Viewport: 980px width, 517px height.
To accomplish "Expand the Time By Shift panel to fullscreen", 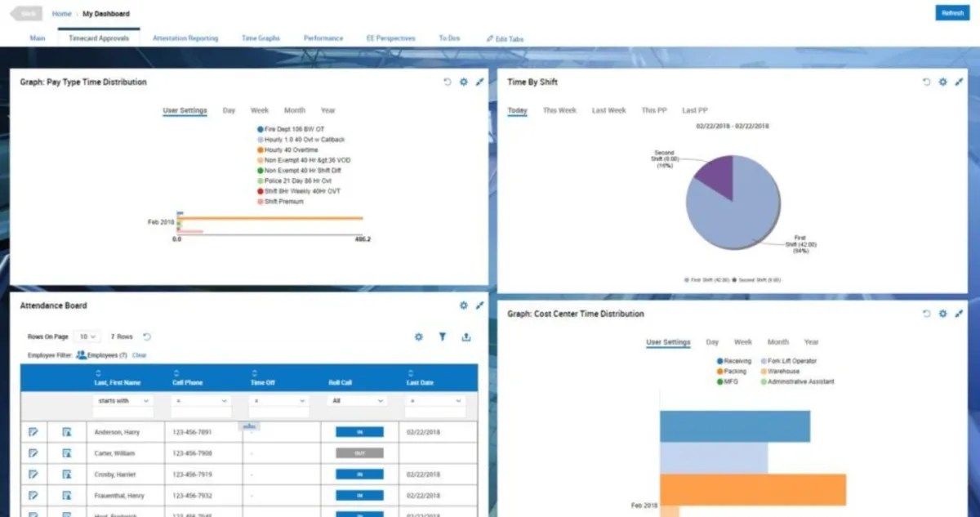I will coord(959,82).
